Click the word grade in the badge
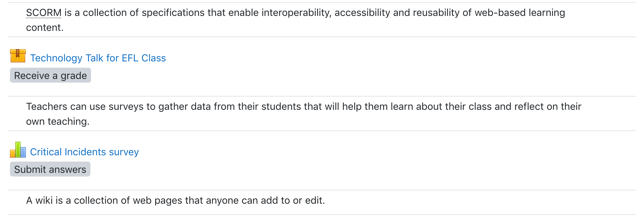This screenshot has height=217, width=644. [x=74, y=76]
